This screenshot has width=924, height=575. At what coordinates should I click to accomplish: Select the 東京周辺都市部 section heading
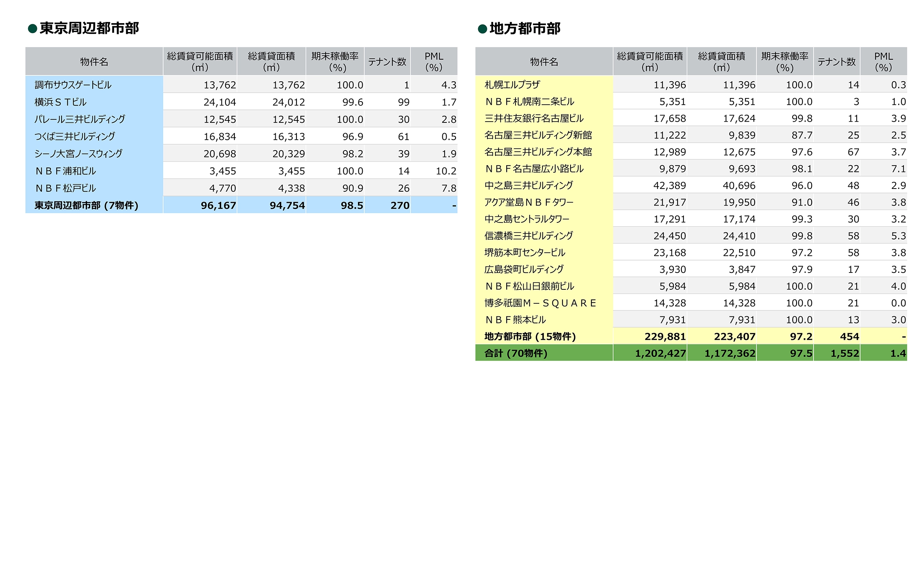tap(89, 28)
